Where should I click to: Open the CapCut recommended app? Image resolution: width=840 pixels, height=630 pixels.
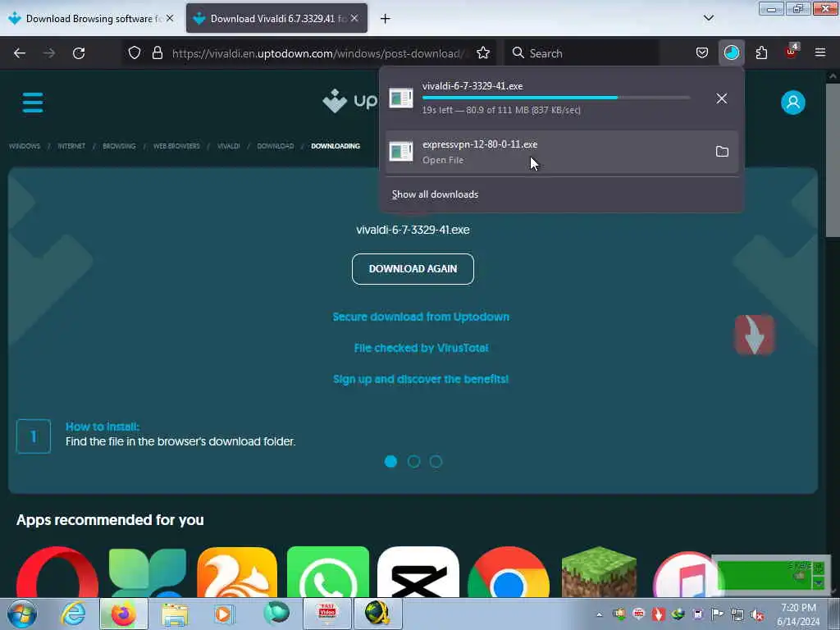click(418, 572)
